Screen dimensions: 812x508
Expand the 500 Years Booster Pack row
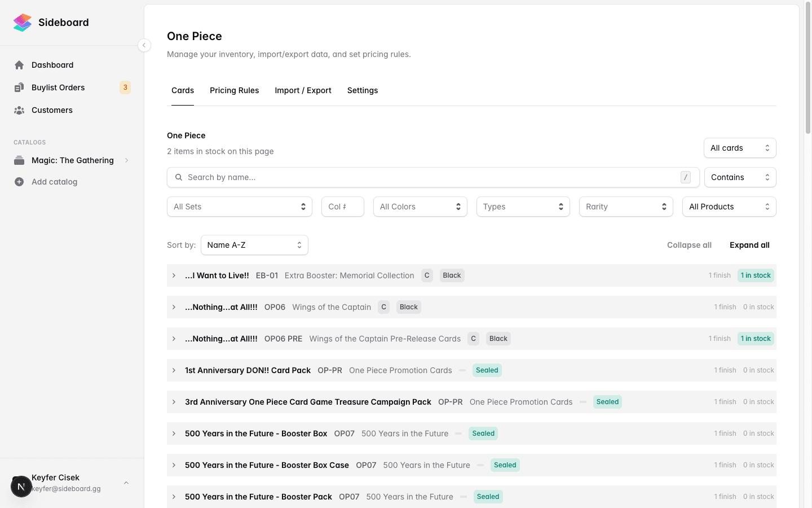point(174,497)
